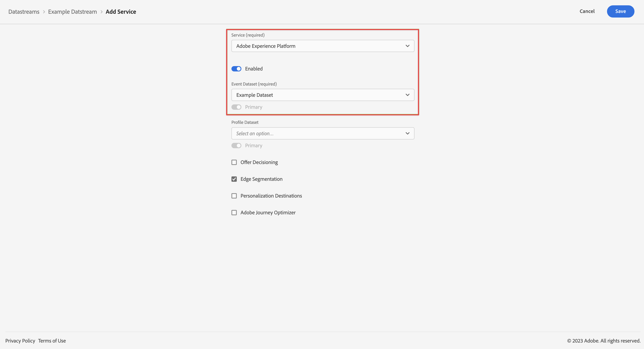Navigate to Example Datstream breadcrumb
644x349 pixels.
[x=72, y=12]
